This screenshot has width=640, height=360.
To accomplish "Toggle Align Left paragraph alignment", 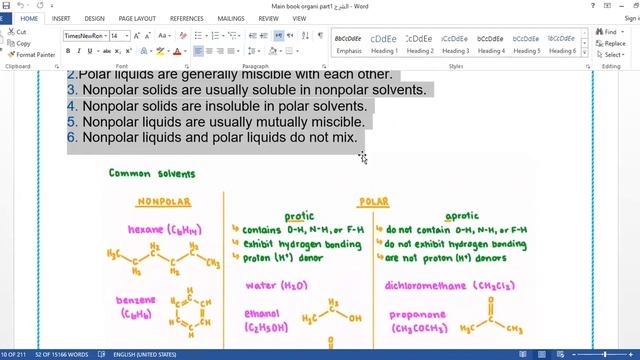I will click(x=198, y=51).
